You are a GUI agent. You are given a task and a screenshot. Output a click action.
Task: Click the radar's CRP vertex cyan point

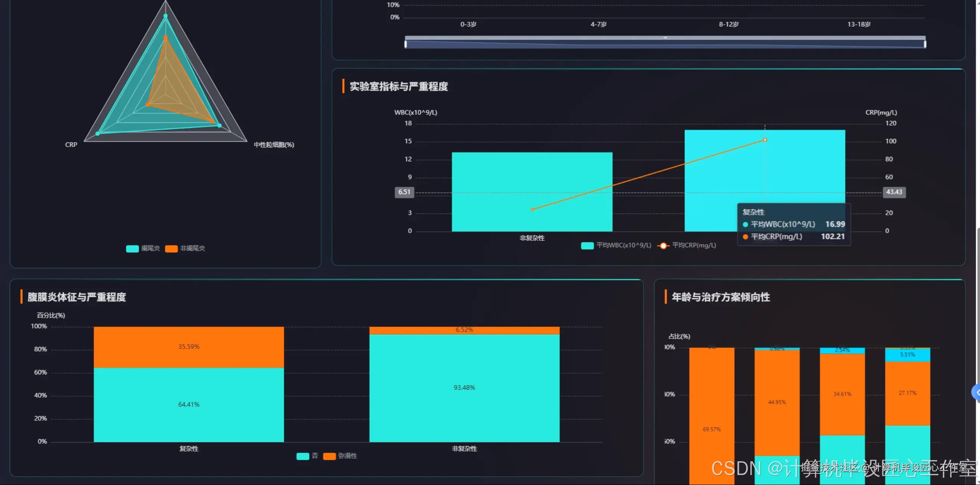[98, 134]
